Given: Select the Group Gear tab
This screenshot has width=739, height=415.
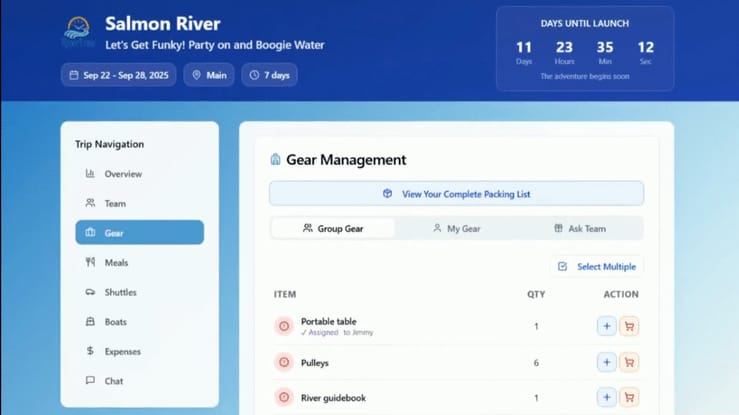Looking at the screenshot, I should (x=333, y=229).
